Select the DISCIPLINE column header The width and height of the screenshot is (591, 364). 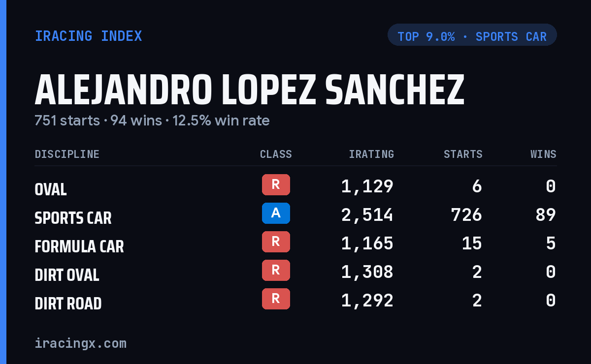click(67, 154)
